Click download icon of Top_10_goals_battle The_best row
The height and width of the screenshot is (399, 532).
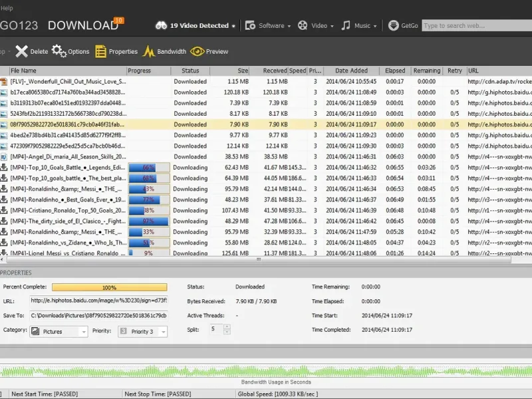pos(4,178)
